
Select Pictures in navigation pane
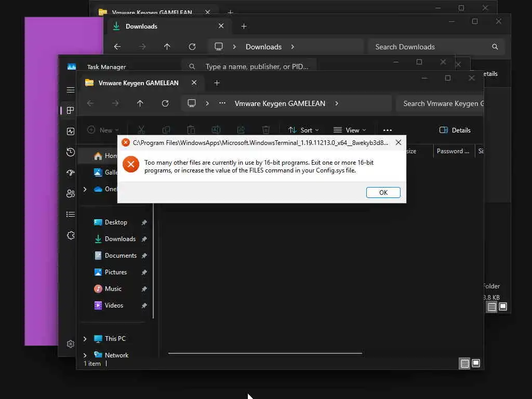tap(116, 272)
